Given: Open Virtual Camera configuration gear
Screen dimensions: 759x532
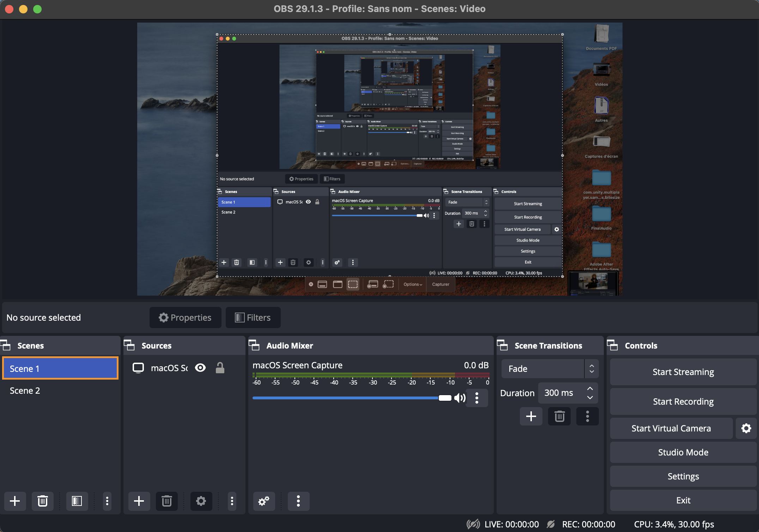Looking at the screenshot, I should click(746, 428).
